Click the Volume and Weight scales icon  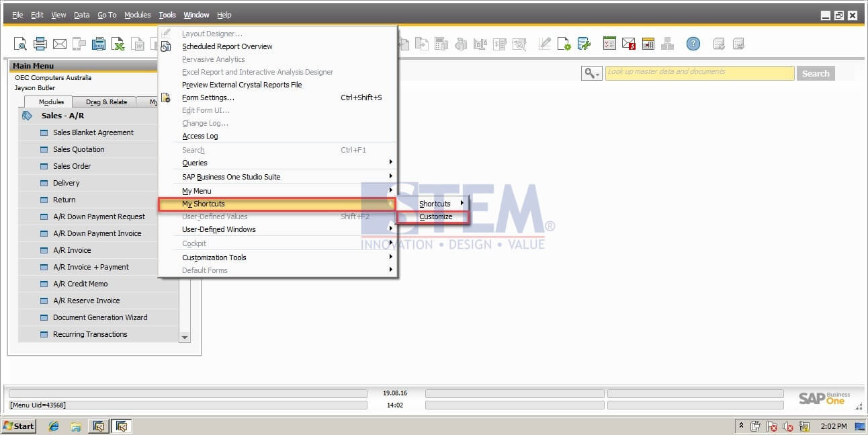coord(480,44)
